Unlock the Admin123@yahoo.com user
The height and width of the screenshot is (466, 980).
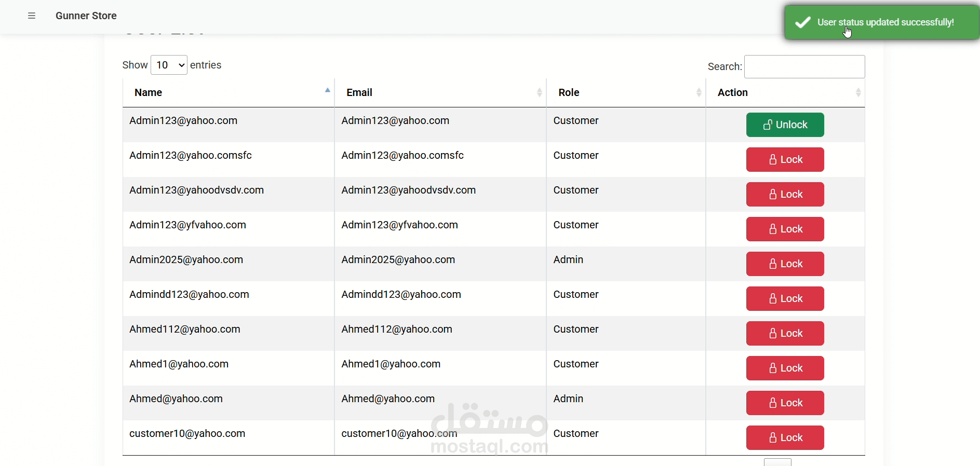pos(785,125)
